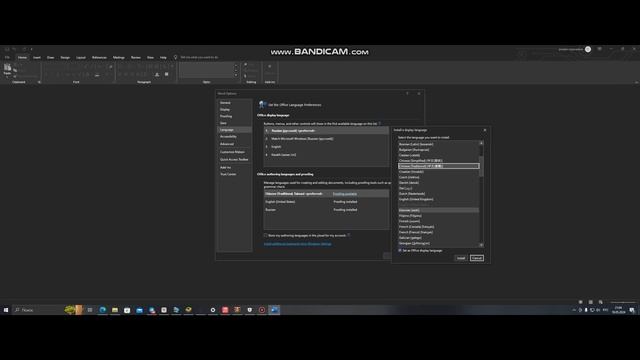The image size is (640, 360).
Task: Select the Advanced category in Word Options
Action: (234, 144)
